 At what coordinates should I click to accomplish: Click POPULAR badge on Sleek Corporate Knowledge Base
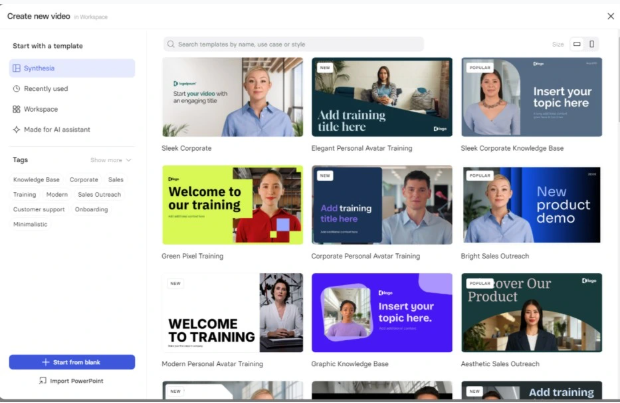[x=480, y=68]
